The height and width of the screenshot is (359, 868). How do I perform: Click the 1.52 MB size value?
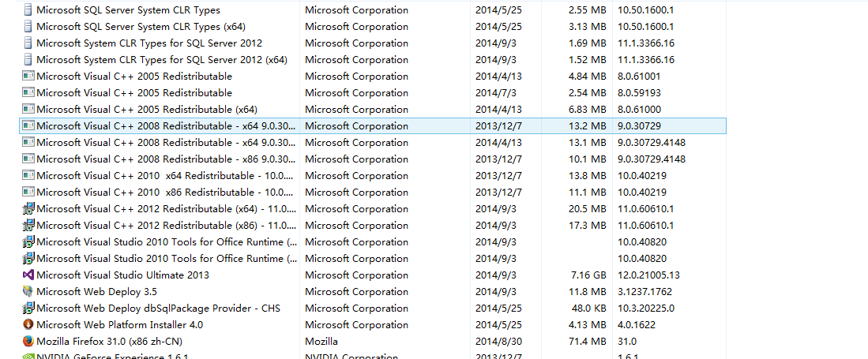588,60
